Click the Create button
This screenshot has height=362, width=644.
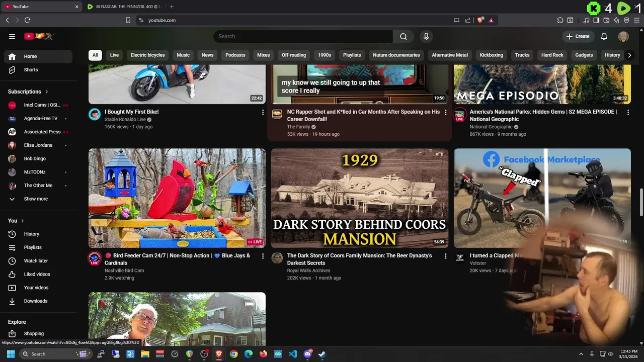click(x=578, y=36)
